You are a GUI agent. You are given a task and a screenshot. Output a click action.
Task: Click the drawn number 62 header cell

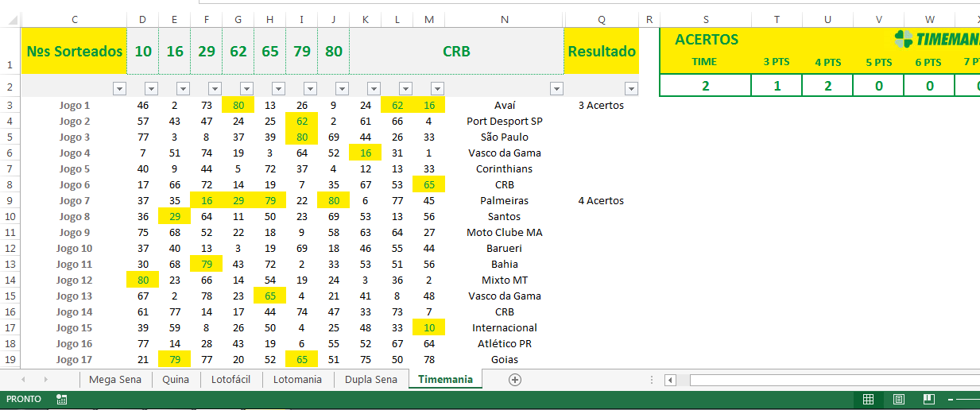point(238,51)
